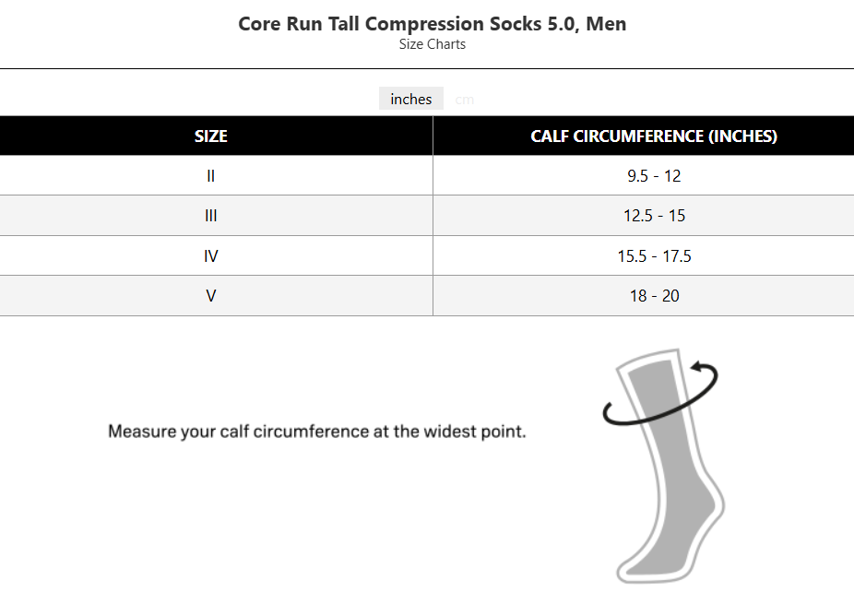Click the Size Charts subtitle
Image resolution: width=854 pixels, height=616 pixels.
(432, 44)
